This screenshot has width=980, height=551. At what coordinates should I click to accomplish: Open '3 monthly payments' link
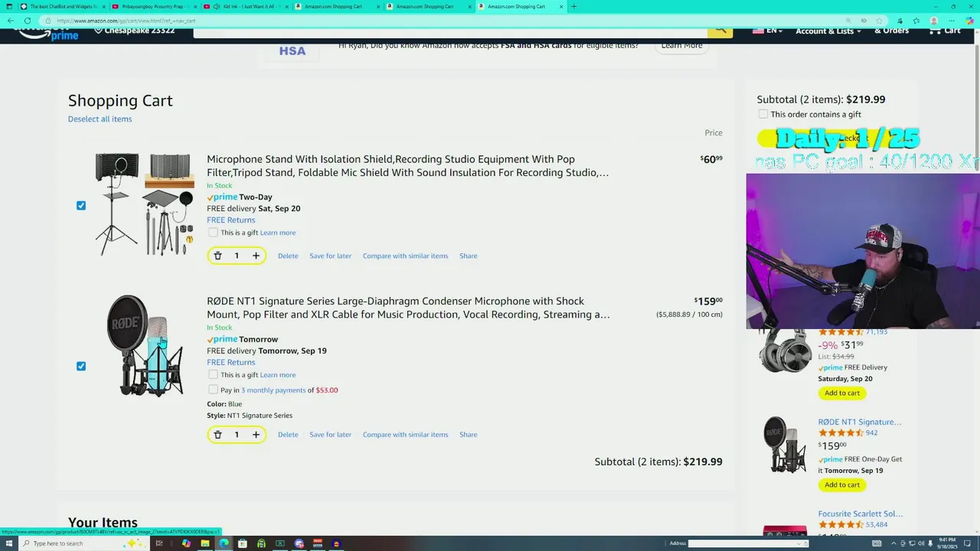273,390
